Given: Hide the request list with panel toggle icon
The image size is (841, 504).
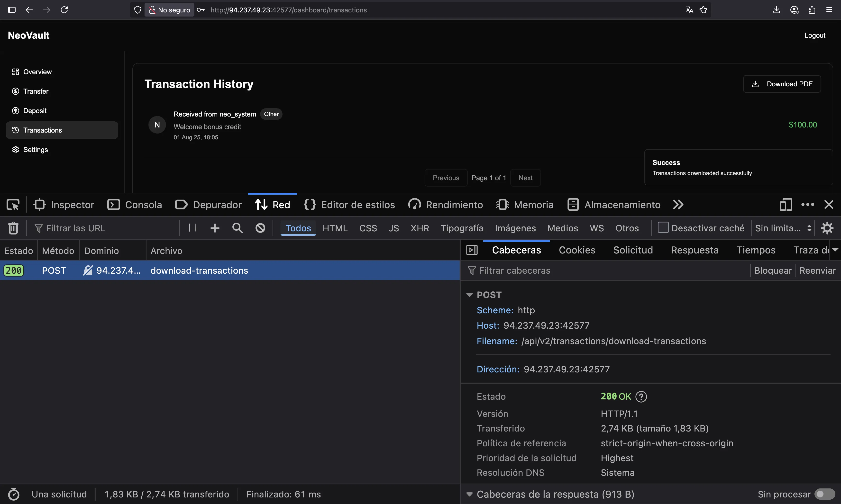Looking at the screenshot, I should click(x=472, y=250).
